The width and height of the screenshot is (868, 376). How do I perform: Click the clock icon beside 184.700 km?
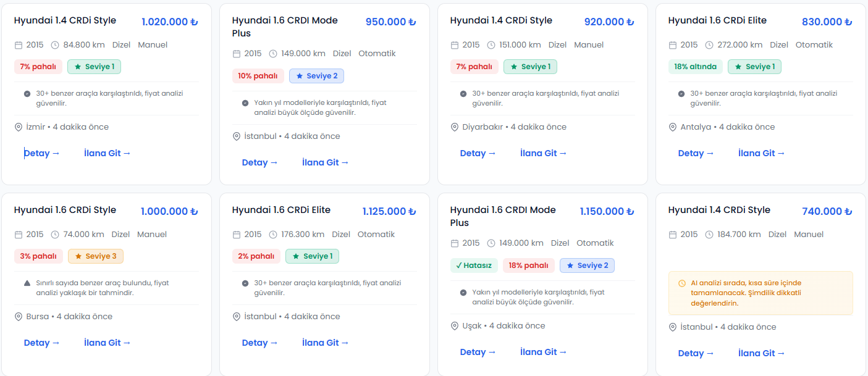pyautogui.click(x=709, y=235)
